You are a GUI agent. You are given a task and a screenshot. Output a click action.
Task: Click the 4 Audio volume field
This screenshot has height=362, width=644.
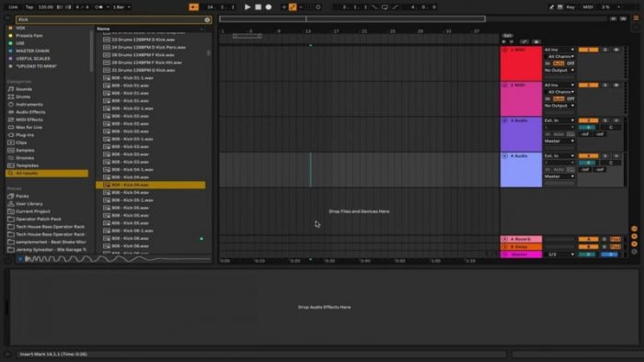(588, 163)
